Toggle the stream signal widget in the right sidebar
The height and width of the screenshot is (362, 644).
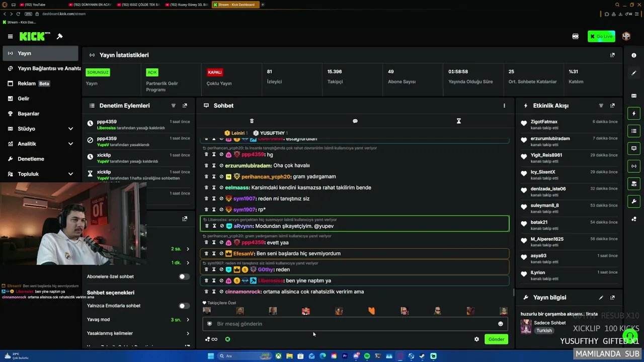click(x=634, y=166)
